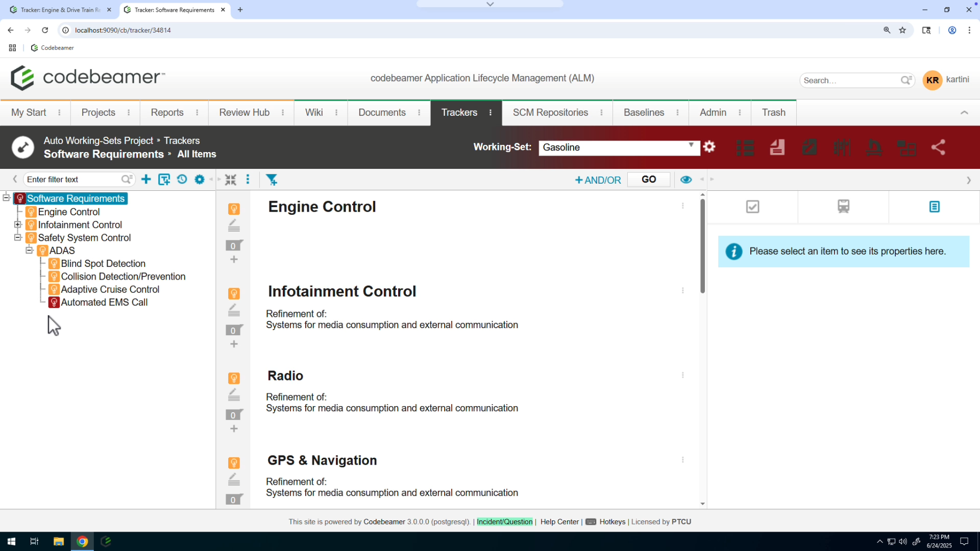
Task: Click the GO button
Action: (649, 180)
